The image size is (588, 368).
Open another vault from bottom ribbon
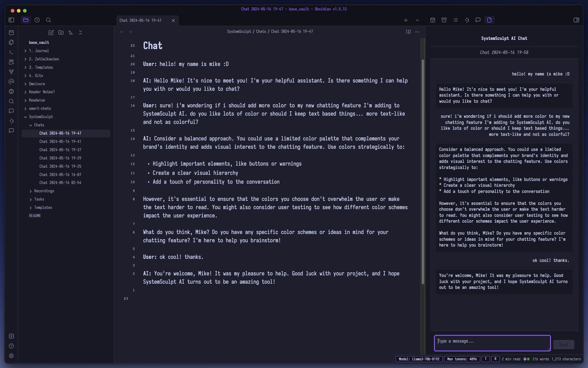click(x=11, y=336)
